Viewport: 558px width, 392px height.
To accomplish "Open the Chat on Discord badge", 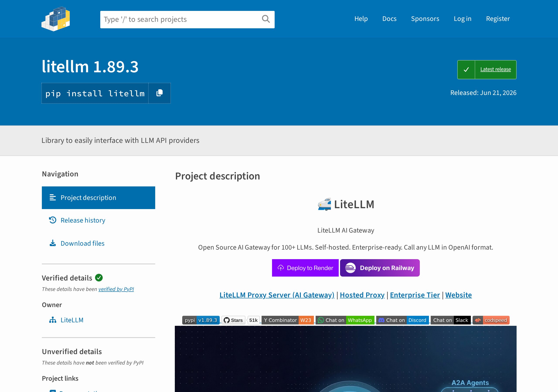I will tap(402, 320).
